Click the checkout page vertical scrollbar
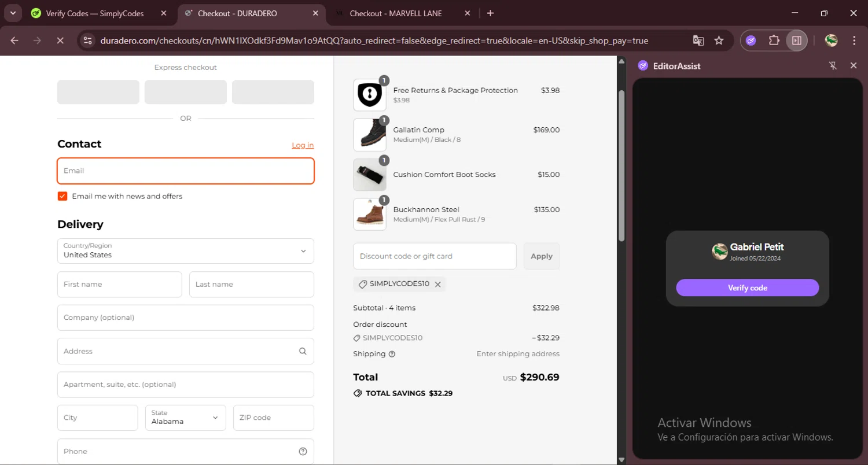This screenshot has width=868, height=465. [621, 165]
